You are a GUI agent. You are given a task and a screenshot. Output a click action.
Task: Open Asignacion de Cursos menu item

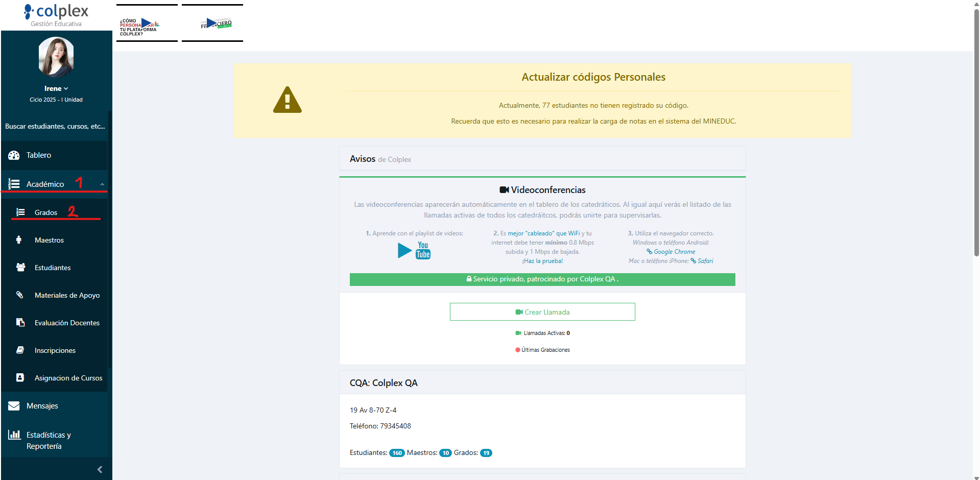(x=68, y=378)
